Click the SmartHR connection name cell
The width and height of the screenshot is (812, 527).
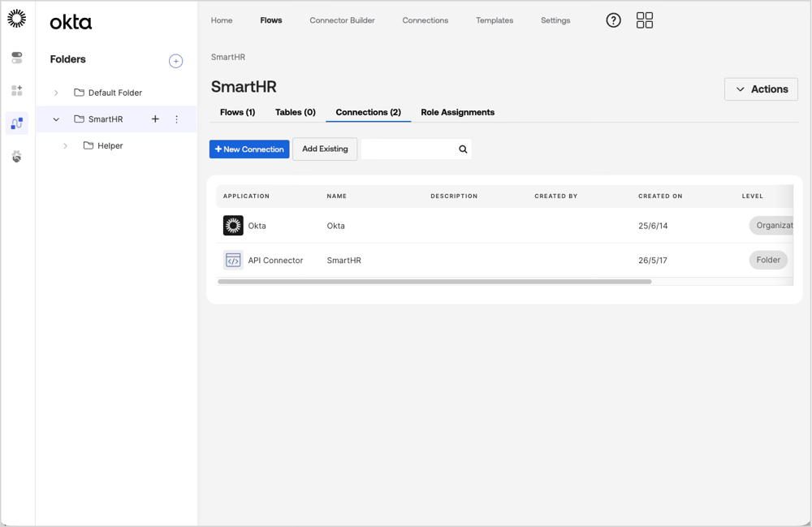coord(343,261)
